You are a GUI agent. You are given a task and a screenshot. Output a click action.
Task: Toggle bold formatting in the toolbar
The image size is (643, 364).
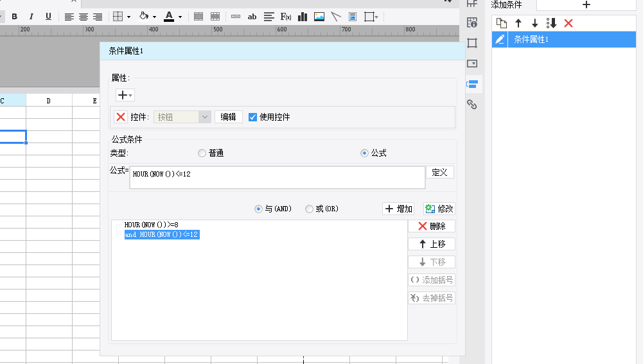14,17
